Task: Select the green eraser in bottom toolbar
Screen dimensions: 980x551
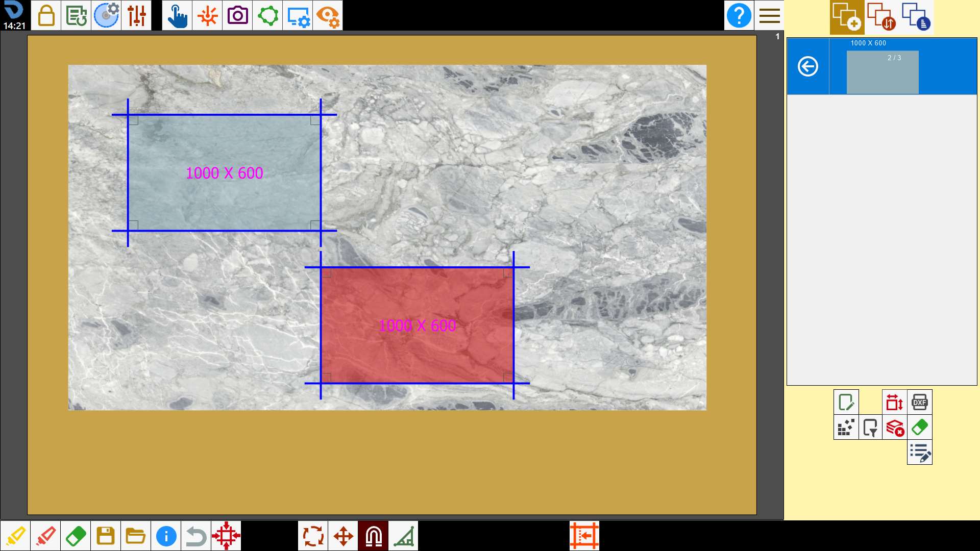Action: click(x=76, y=536)
